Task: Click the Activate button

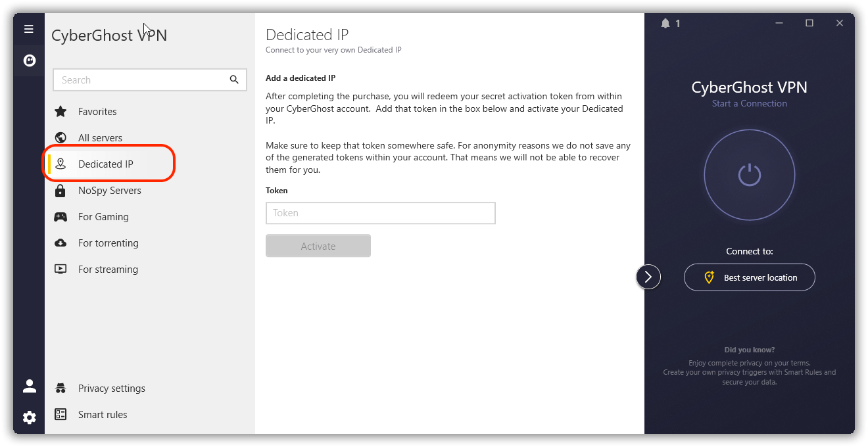Action: click(318, 246)
